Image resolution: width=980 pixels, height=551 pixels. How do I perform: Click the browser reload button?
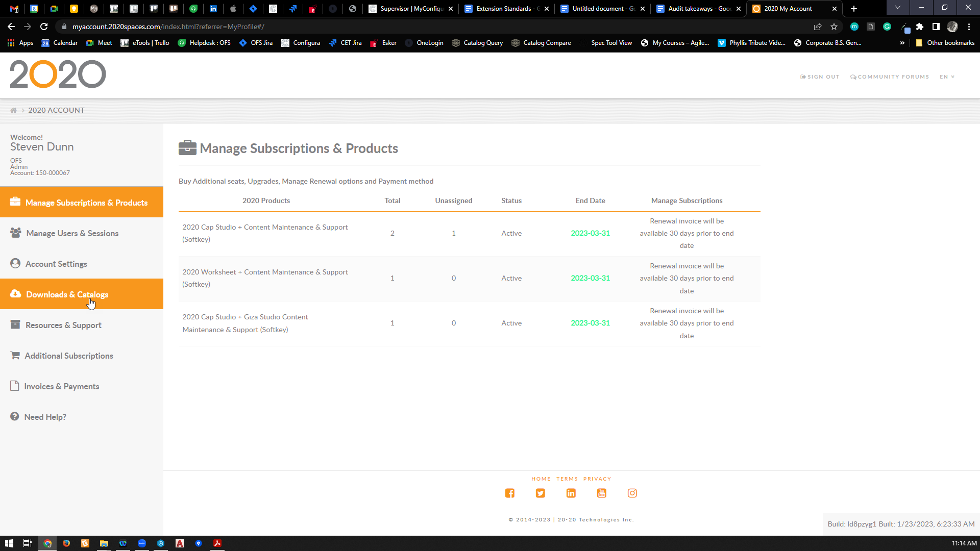44,27
